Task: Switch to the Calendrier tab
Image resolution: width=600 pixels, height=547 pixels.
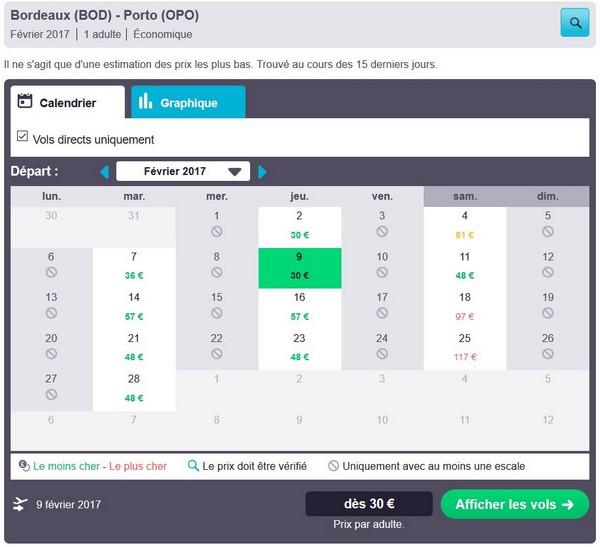Action: coord(67,103)
